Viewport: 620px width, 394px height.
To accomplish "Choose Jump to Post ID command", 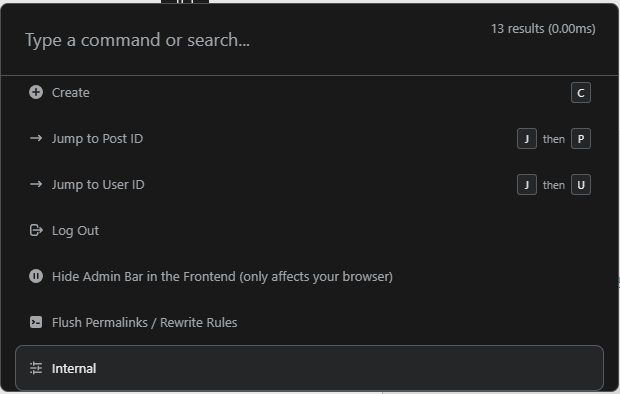I will tap(310, 138).
